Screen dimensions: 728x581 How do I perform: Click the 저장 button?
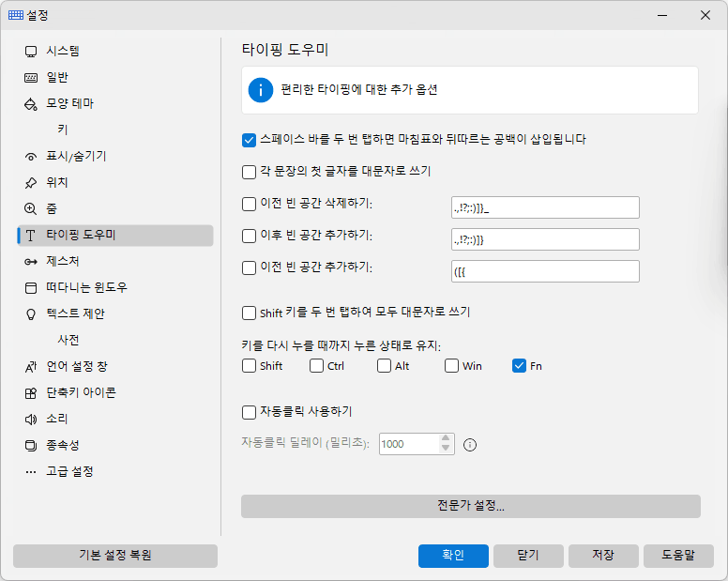click(603, 556)
